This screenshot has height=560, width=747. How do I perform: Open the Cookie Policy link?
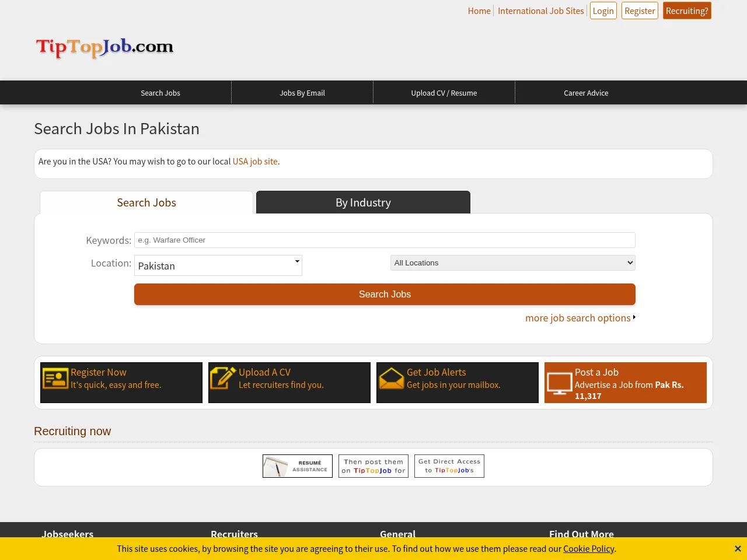coord(588,549)
